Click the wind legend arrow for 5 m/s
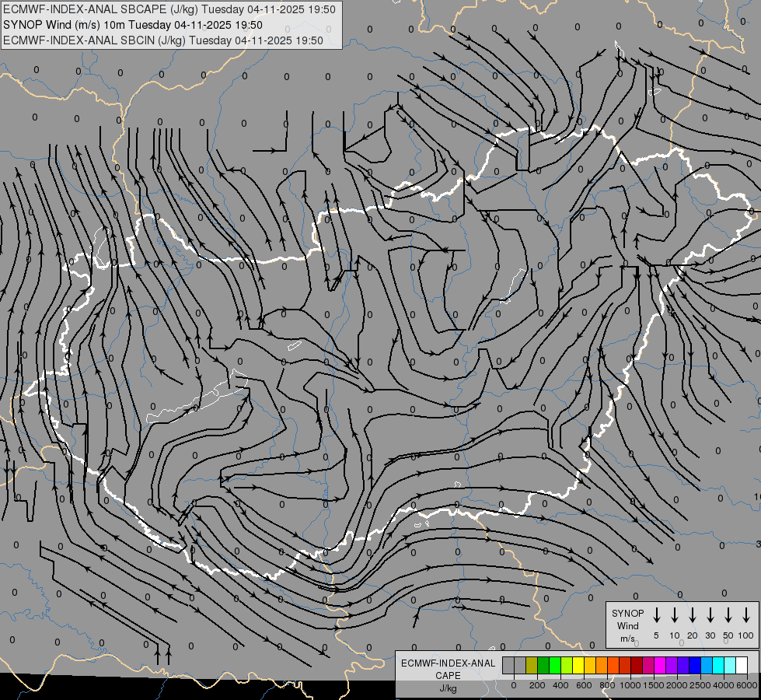This screenshot has width=761, height=700. [x=656, y=615]
